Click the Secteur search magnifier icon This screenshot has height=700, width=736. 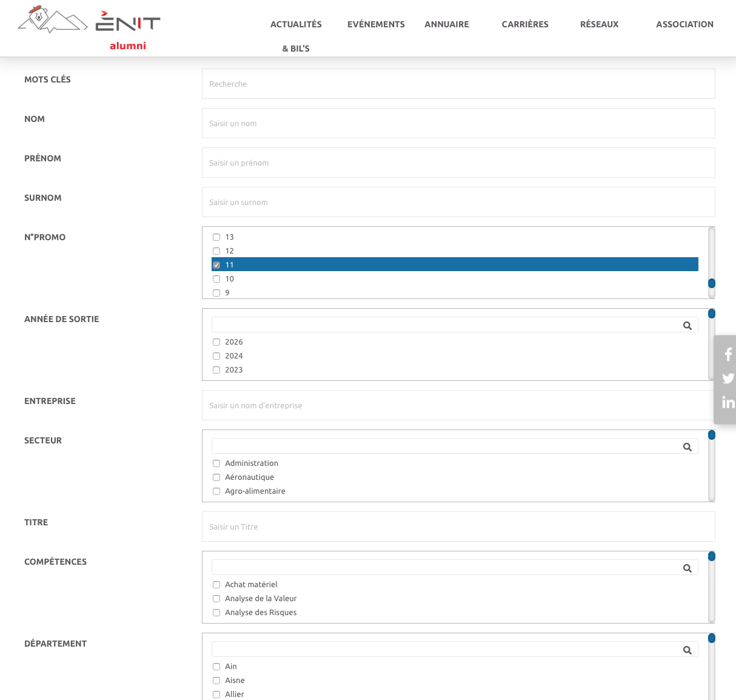click(687, 447)
